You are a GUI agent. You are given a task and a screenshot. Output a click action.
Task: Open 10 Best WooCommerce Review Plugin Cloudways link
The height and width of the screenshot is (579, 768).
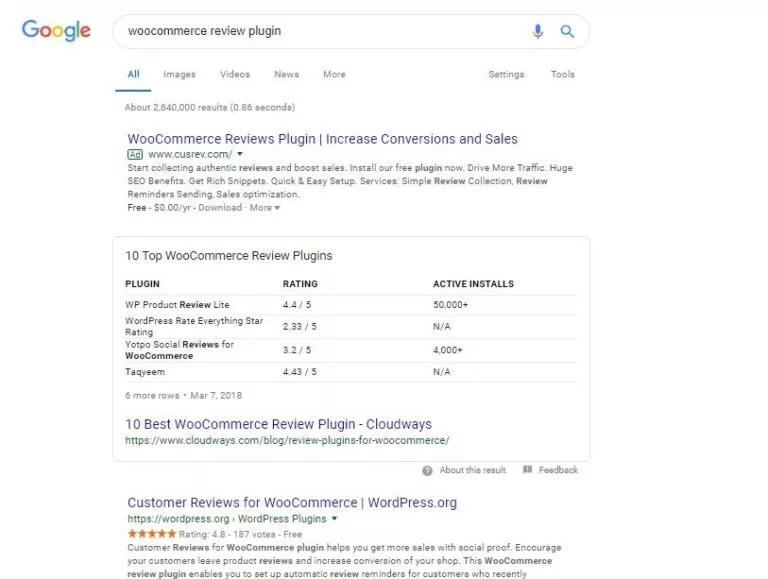tap(278, 424)
